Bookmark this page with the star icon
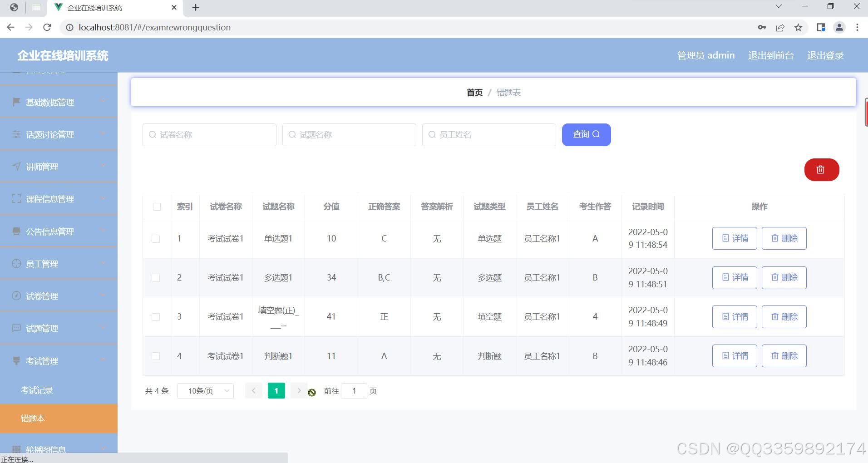868x463 pixels. [x=798, y=28]
